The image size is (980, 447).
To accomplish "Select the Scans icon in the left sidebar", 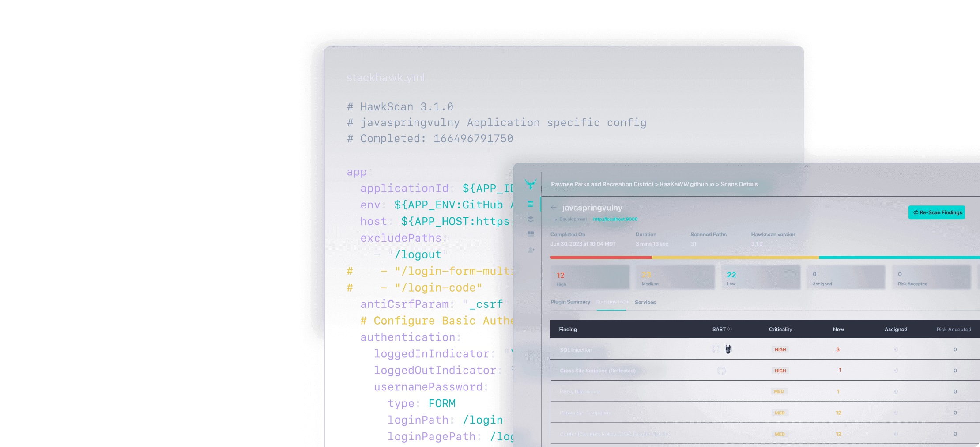I will pos(530,204).
